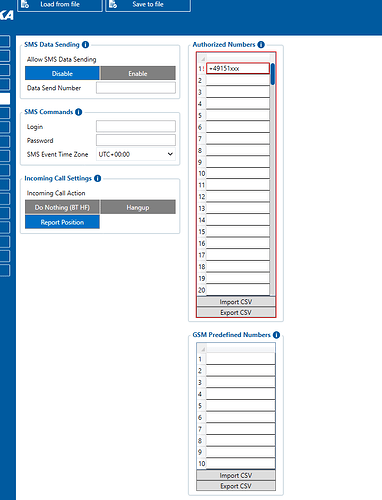Select all via Authorized Numbers grid corner
Image resolution: width=382 pixels, height=500 pixels.
202,58
